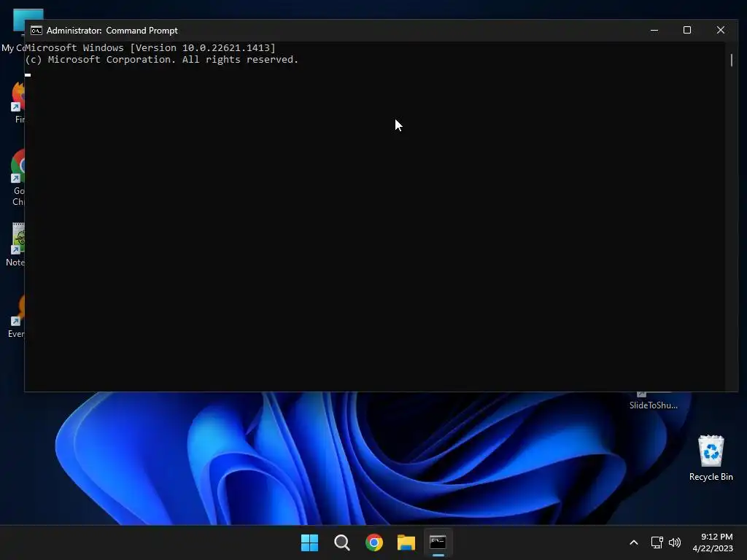Click the Administrator: Command Prompt title text
The height and width of the screenshot is (560, 747).
(x=112, y=31)
